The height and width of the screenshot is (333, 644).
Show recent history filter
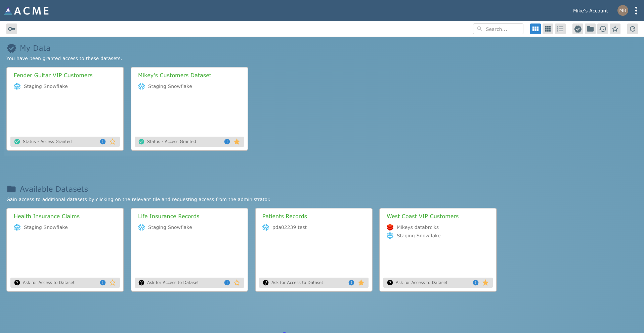603,29
